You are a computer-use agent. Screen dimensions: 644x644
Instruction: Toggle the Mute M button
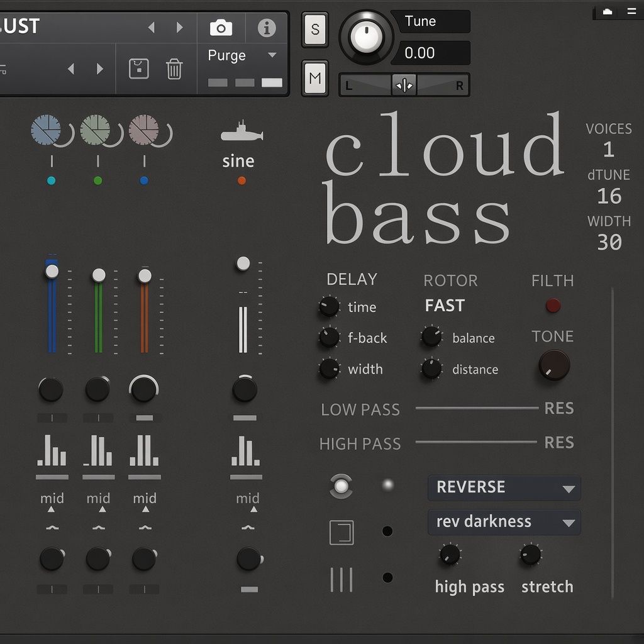[315, 78]
